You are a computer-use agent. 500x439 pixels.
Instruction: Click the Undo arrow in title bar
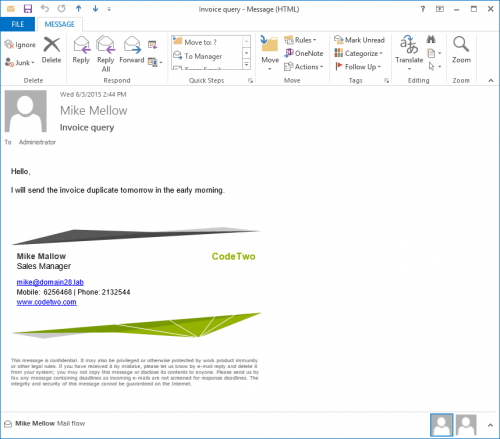45,9
